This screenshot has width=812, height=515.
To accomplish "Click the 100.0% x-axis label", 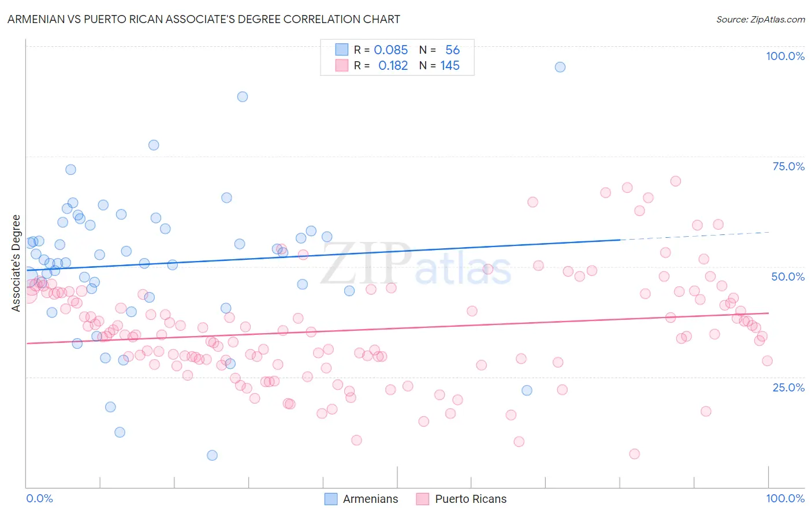I will tap(785, 498).
